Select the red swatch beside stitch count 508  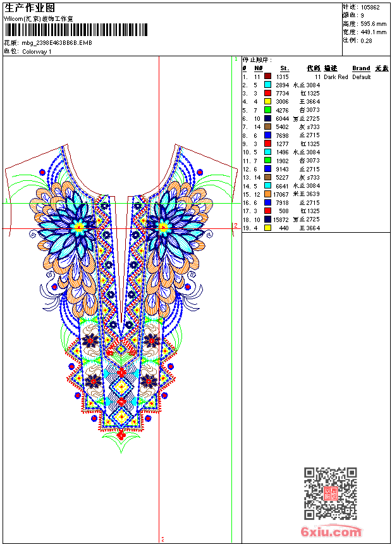pyautogui.click(x=268, y=211)
